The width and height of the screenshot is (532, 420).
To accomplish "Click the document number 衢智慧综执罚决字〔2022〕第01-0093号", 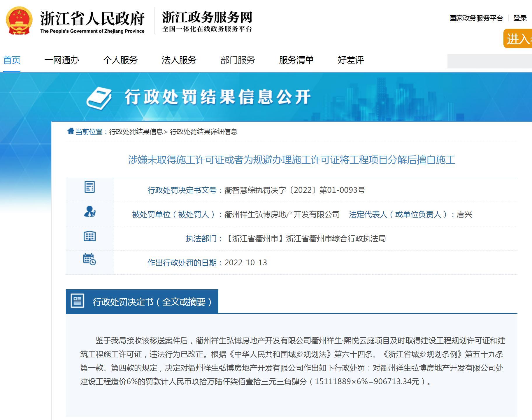I will [x=295, y=190].
